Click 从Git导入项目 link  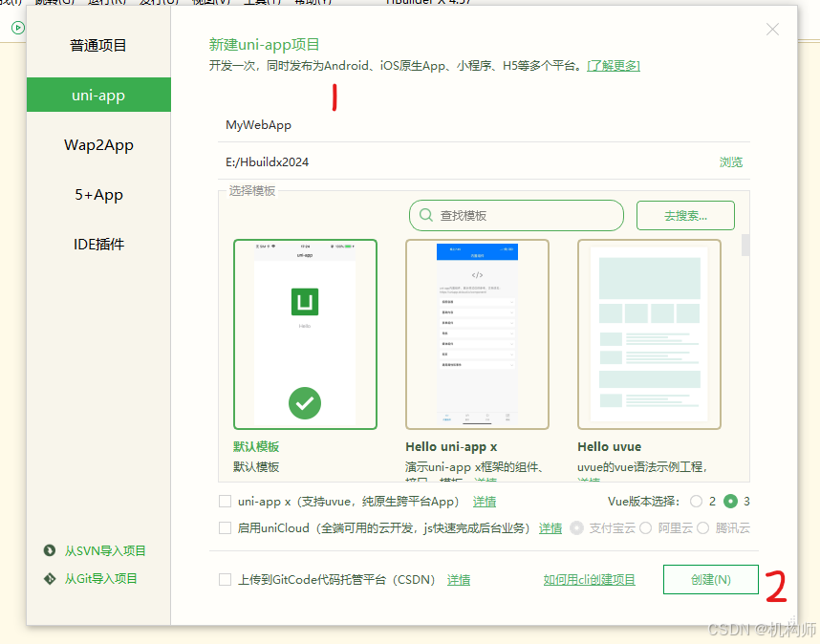pos(101,579)
